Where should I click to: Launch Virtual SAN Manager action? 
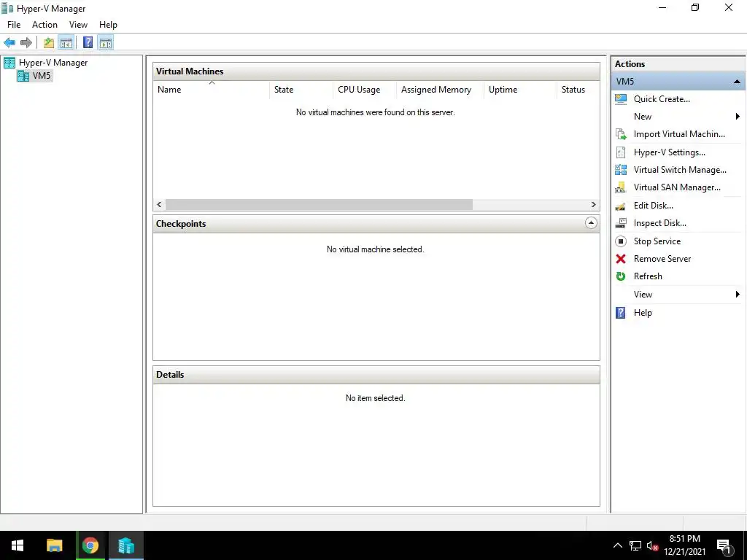point(677,187)
